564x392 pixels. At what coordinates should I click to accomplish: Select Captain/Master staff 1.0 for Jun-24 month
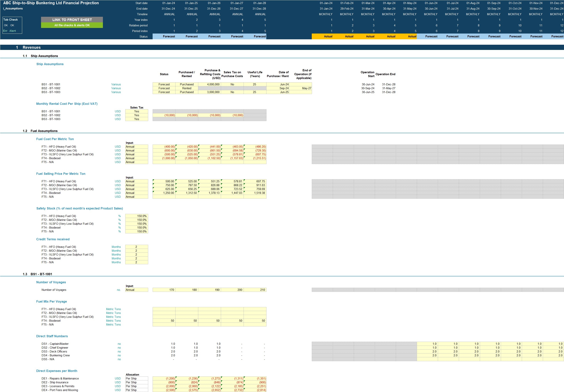point(427,344)
